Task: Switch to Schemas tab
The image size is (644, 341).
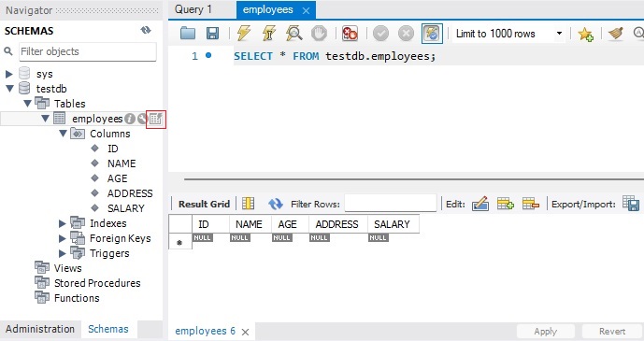Action: pyautogui.click(x=108, y=329)
